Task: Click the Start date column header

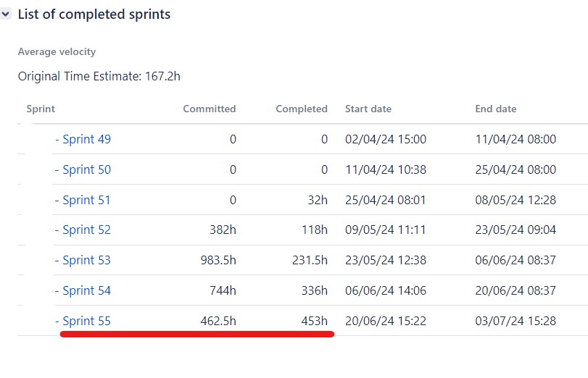Action: click(368, 109)
